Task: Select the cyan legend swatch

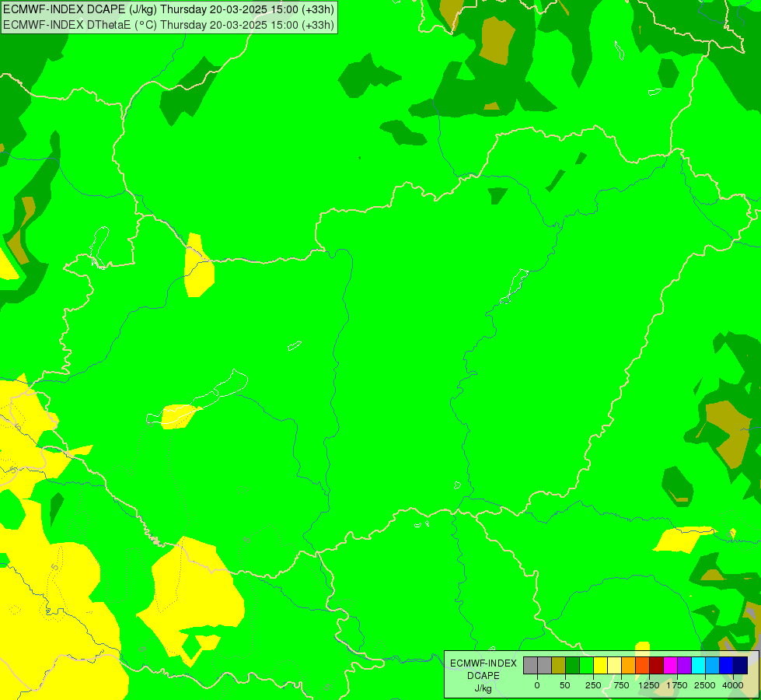Action: 698,666
